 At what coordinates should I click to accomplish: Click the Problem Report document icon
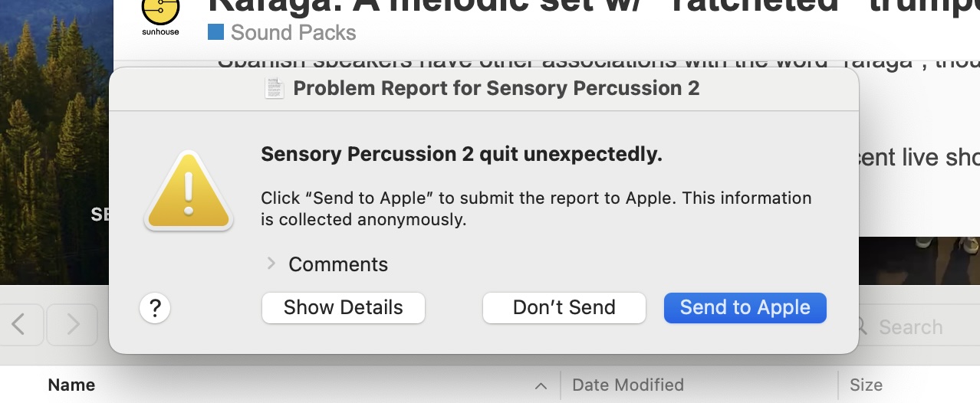click(x=275, y=88)
